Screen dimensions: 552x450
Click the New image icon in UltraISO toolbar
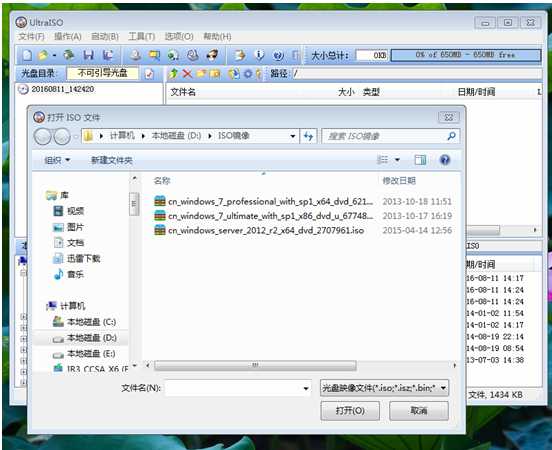coord(27,55)
